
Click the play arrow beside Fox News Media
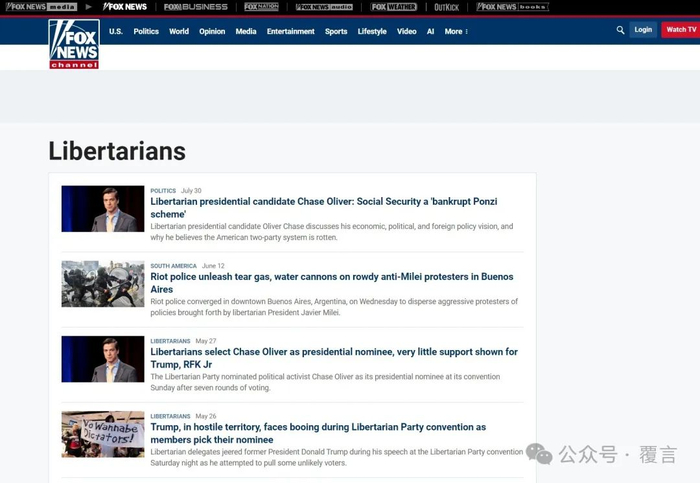click(88, 7)
